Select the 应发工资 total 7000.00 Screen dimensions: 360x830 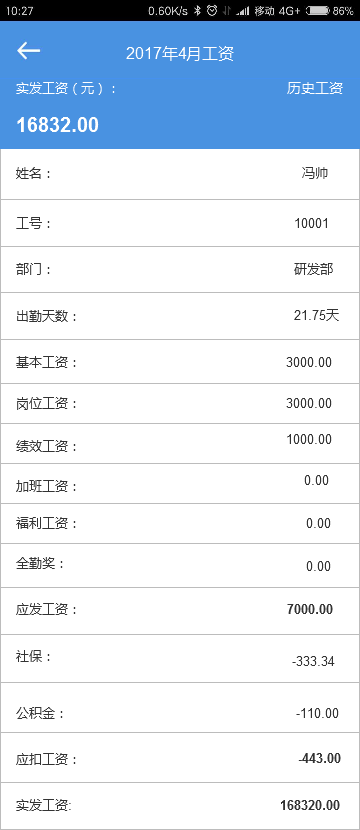(x=310, y=609)
